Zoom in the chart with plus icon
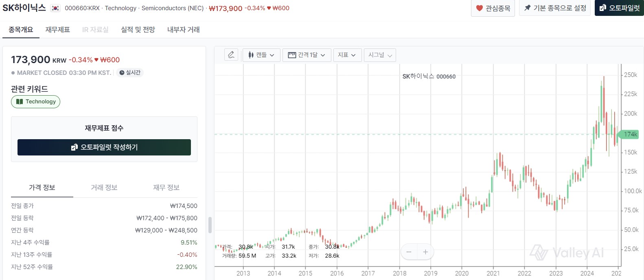This screenshot has height=280, width=644. 425,252
